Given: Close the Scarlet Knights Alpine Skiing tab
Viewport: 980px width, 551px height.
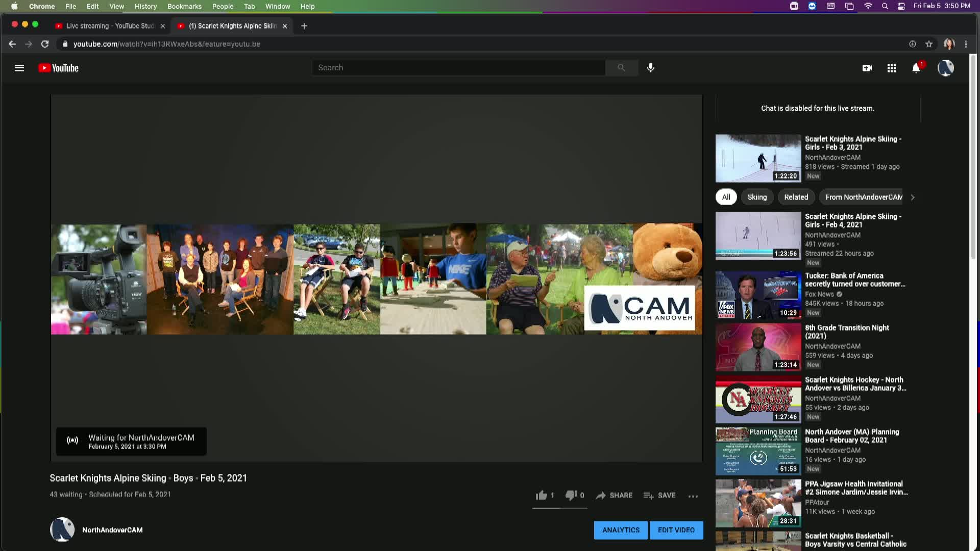Looking at the screenshot, I should pos(285,26).
